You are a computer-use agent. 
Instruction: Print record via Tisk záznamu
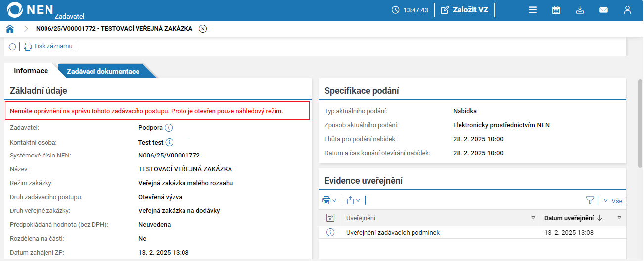point(48,47)
